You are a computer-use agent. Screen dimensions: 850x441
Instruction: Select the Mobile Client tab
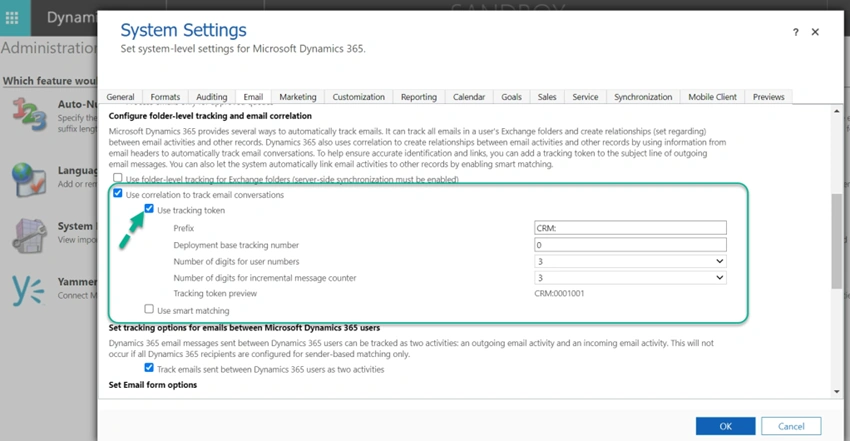tap(712, 97)
